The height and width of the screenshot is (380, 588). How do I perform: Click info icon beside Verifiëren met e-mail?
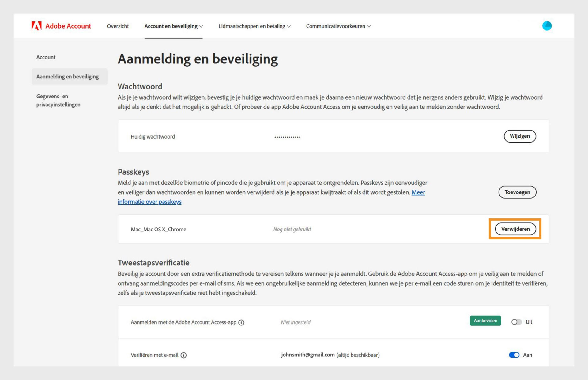pos(183,355)
